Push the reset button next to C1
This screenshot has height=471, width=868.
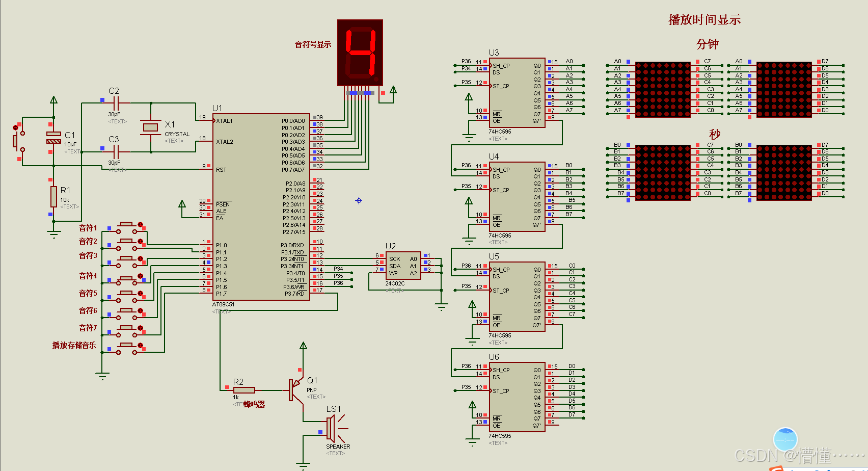pos(18,140)
